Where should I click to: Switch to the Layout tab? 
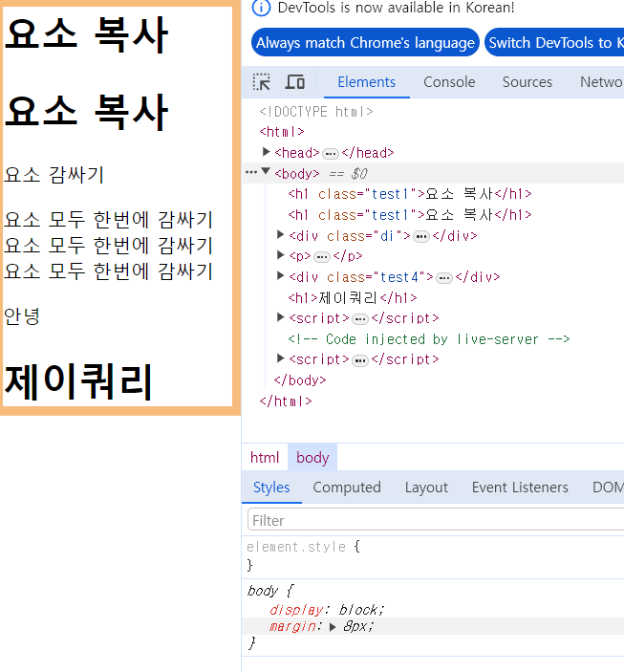[426, 488]
